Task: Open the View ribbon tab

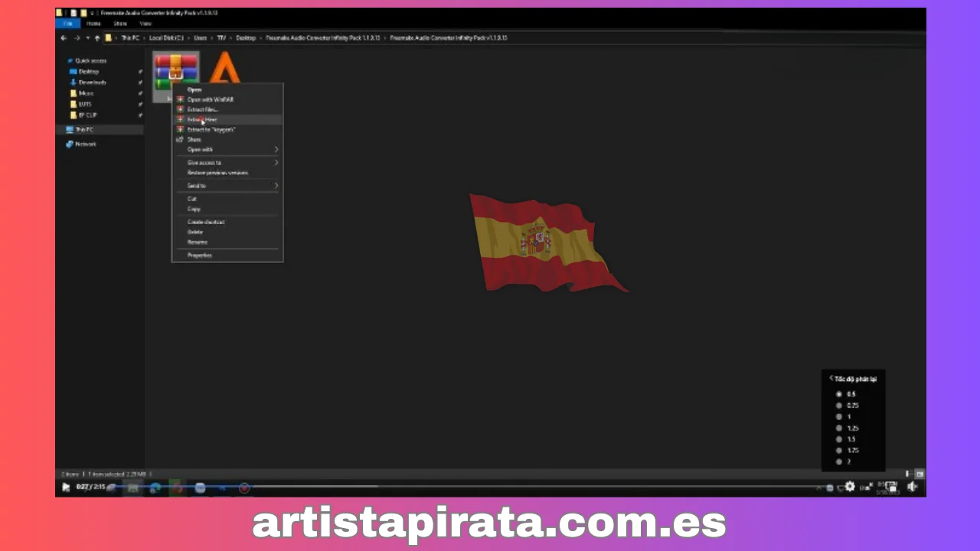Action: click(x=145, y=24)
